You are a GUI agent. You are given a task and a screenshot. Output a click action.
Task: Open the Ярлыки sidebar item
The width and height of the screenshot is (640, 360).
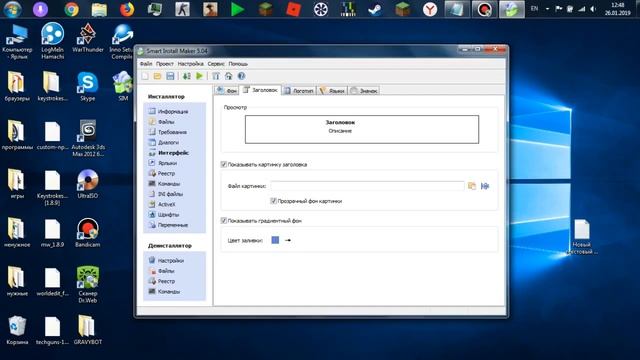(163, 163)
